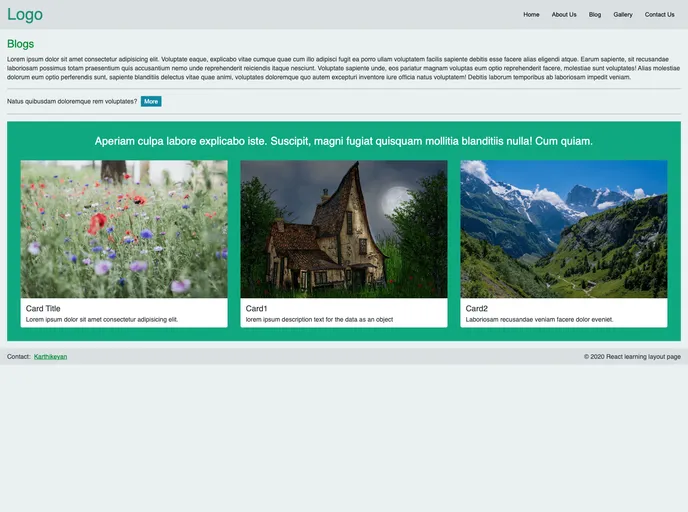The height and width of the screenshot is (512, 688).
Task: Open the Home navigation link
Action: pyautogui.click(x=531, y=15)
